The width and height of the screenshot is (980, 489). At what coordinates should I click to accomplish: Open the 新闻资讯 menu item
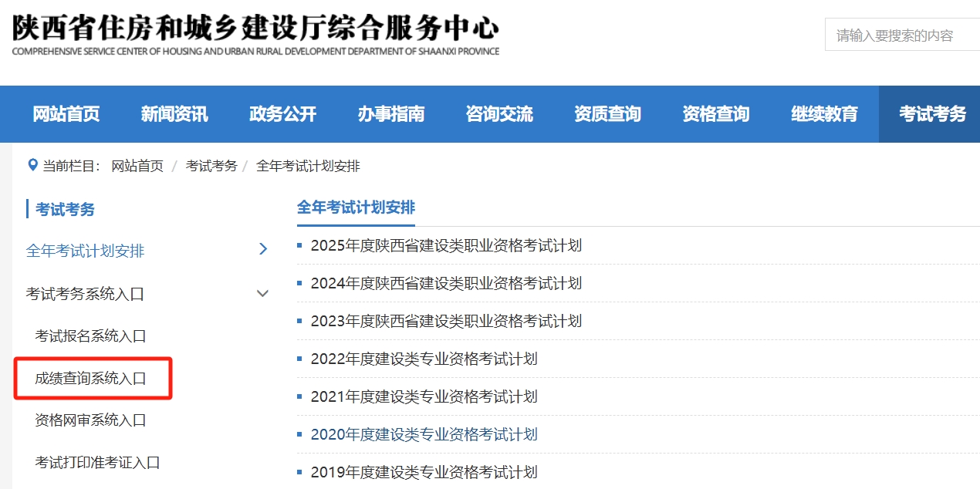[174, 113]
